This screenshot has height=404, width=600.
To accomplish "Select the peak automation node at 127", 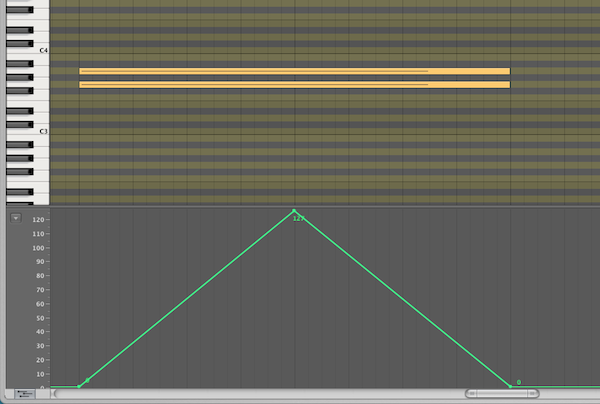I will click(x=294, y=211).
